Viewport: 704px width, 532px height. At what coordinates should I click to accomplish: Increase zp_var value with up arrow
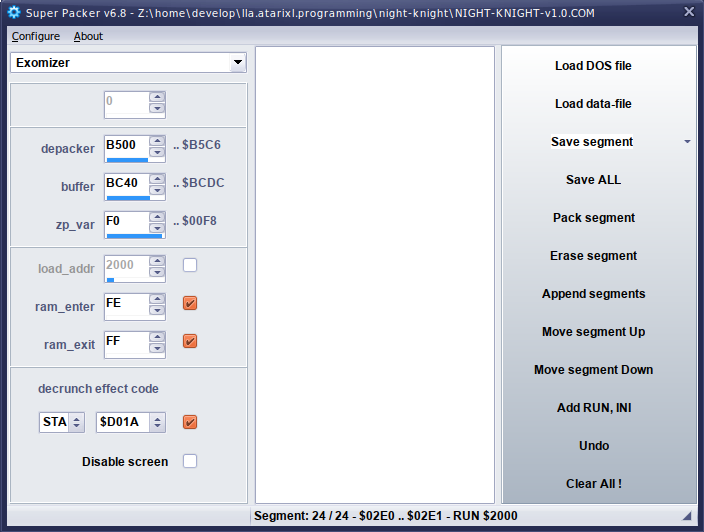click(x=157, y=218)
